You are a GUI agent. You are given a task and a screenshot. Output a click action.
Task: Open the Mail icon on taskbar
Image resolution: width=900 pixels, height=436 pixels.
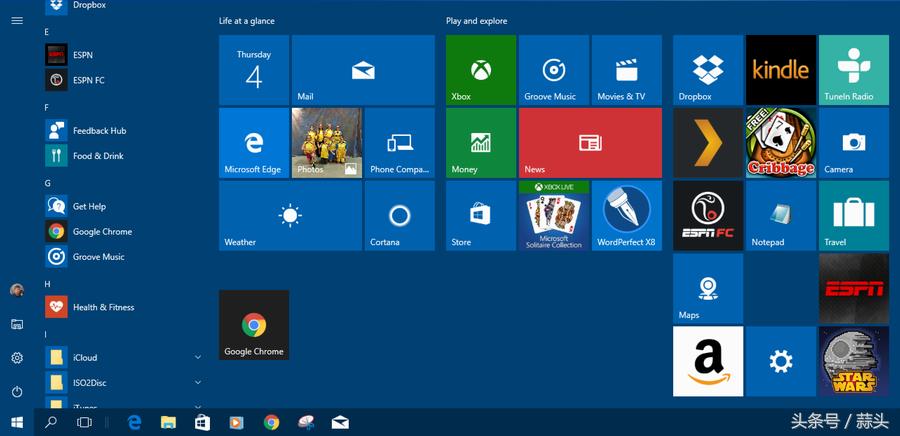tap(340, 423)
